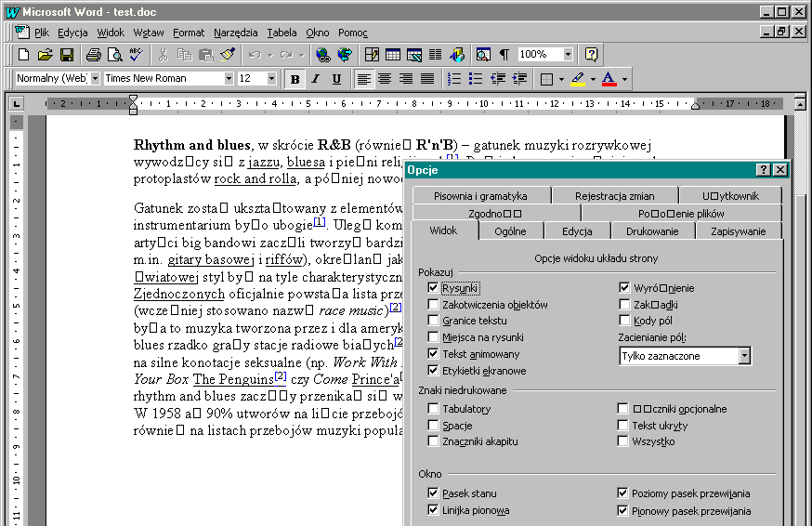Toggle underline formatting
The width and height of the screenshot is (812, 526).
coord(336,79)
